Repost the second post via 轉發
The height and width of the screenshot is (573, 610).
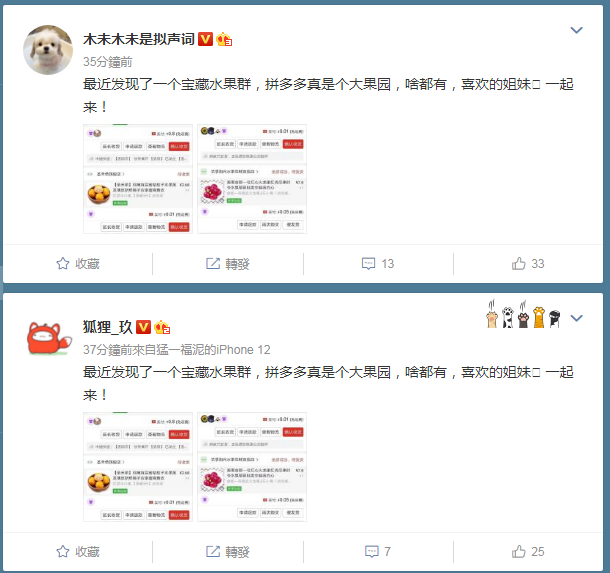[228, 552]
